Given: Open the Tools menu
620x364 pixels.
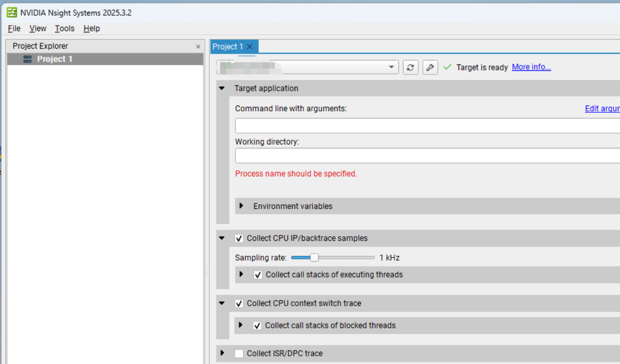Looking at the screenshot, I should point(64,28).
